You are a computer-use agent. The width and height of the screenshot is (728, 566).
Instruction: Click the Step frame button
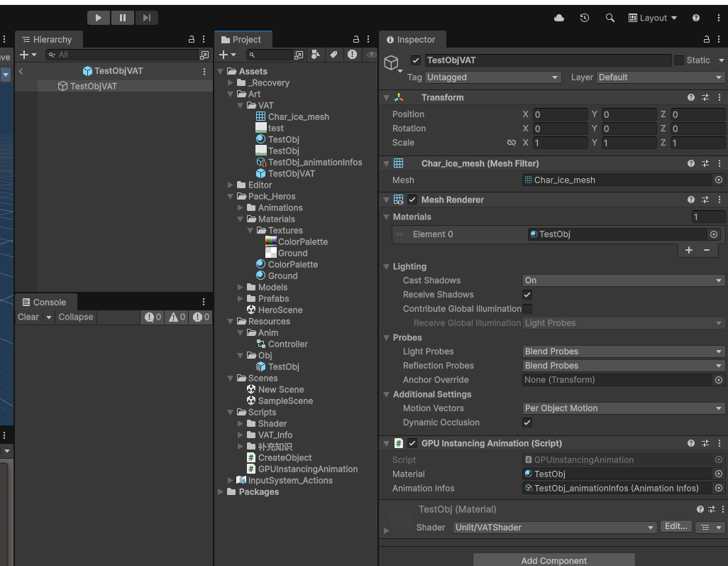pyautogui.click(x=146, y=18)
